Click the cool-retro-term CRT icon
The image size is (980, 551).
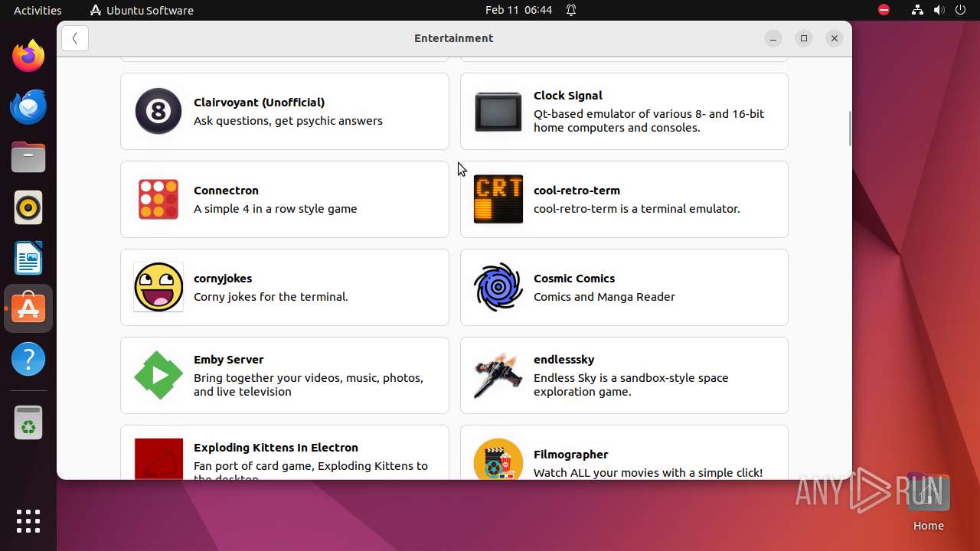[x=498, y=199]
